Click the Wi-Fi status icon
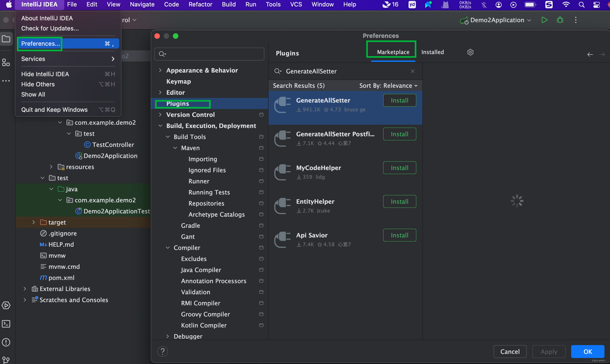This screenshot has width=610, height=364. (x=566, y=5)
